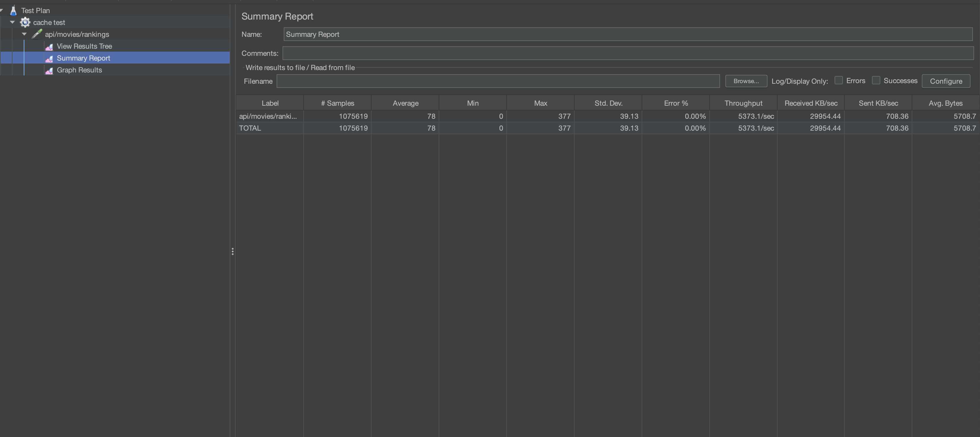The image size is (980, 437).
Task: Click the api/movies/rankings sampler pipette icon
Action: (37, 34)
